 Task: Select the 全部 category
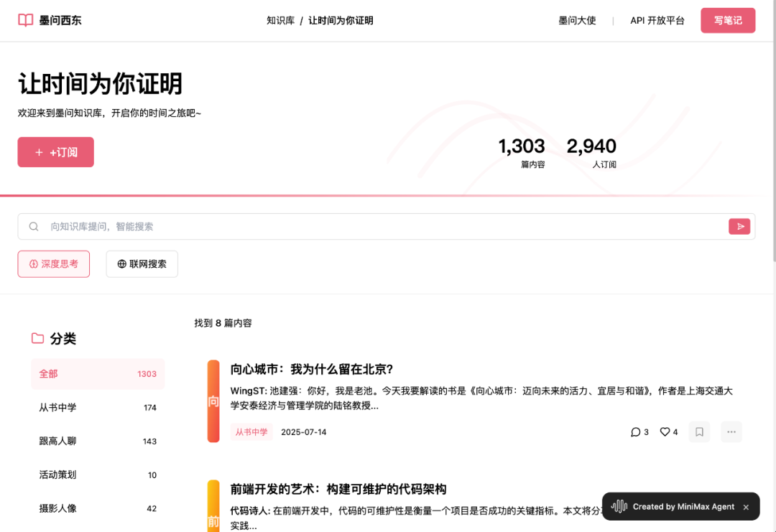coord(98,374)
